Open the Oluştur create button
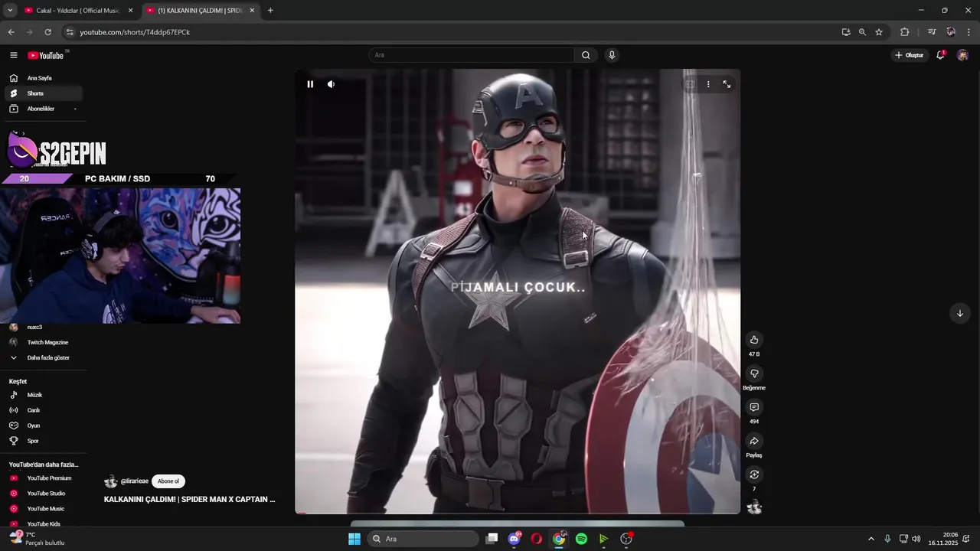The width and height of the screenshot is (980, 551). point(910,55)
